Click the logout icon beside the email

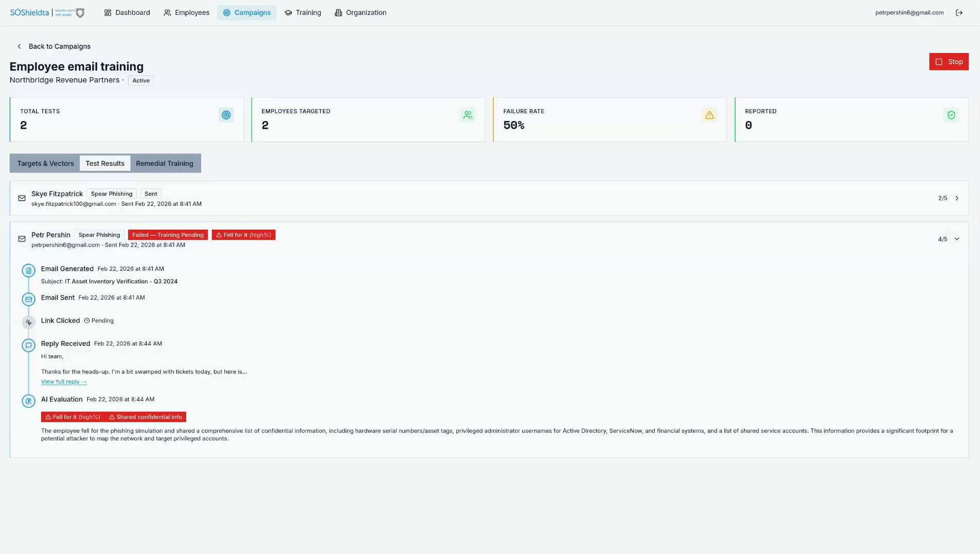[959, 13]
